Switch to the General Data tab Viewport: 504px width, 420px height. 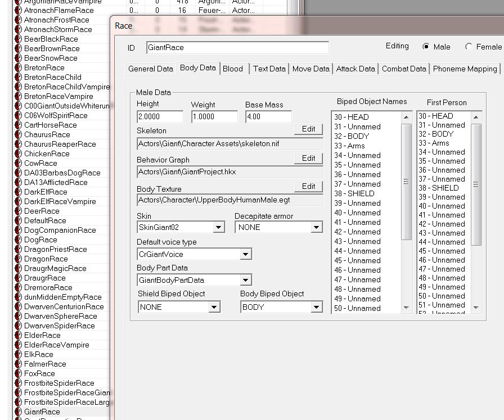click(x=151, y=69)
